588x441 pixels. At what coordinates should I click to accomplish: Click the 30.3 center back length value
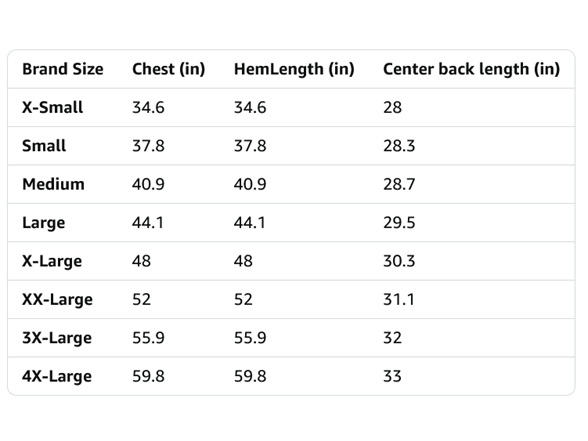[x=399, y=261]
